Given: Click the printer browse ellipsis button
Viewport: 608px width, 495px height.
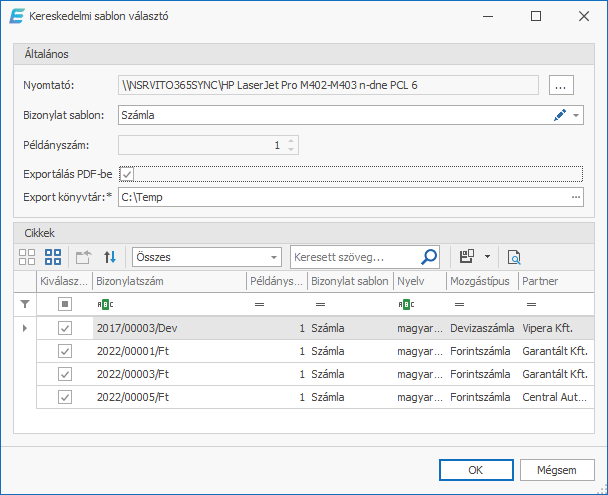Looking at the screenshot, I should [x=561, y=85].
